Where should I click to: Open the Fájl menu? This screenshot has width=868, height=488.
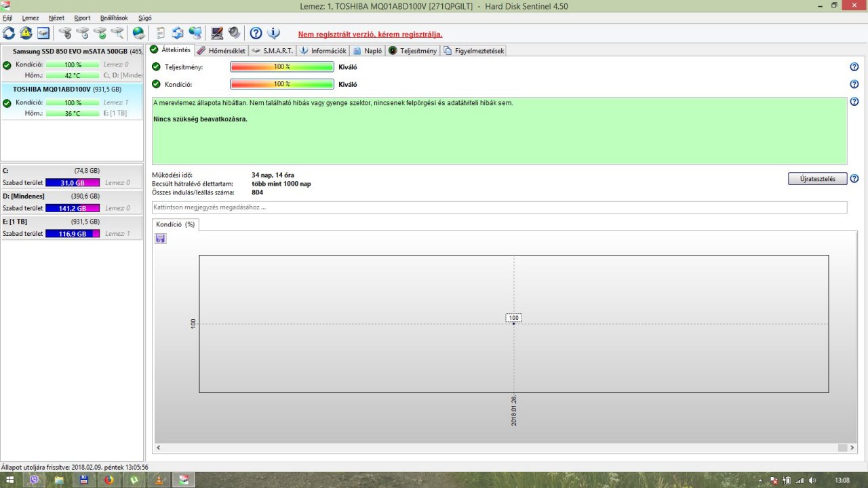(7, 18)
